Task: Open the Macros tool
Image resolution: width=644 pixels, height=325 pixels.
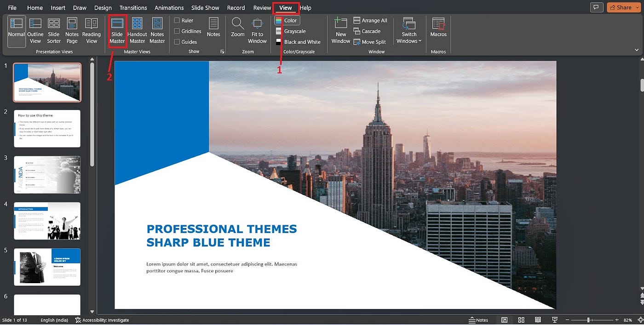Action: [438, 28]
